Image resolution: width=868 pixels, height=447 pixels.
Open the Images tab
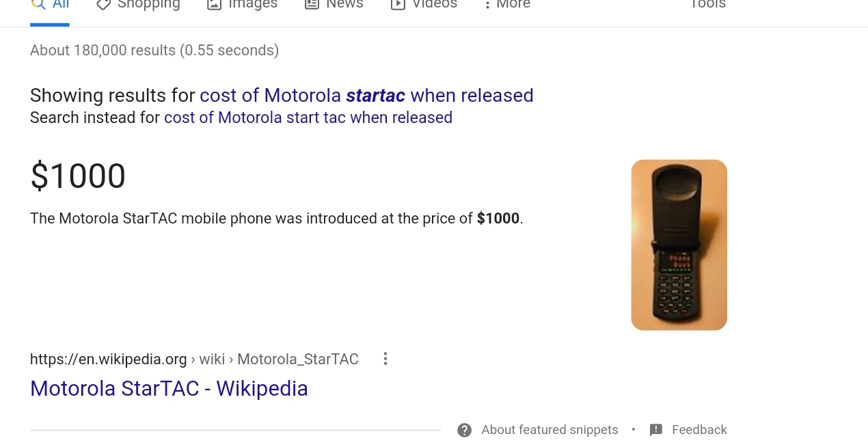[x=242, y=5]
